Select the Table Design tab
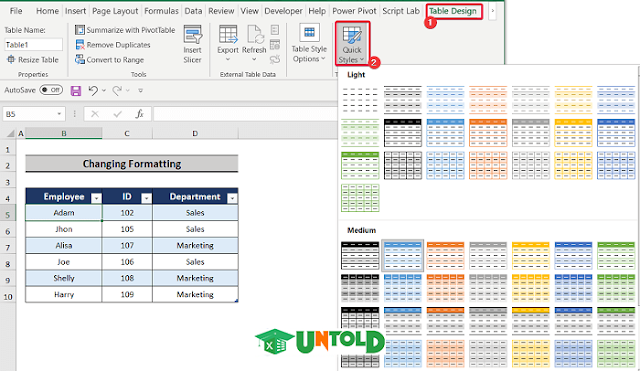The height and width of the screenshot is (371, 640). click(x=453, y=11)
